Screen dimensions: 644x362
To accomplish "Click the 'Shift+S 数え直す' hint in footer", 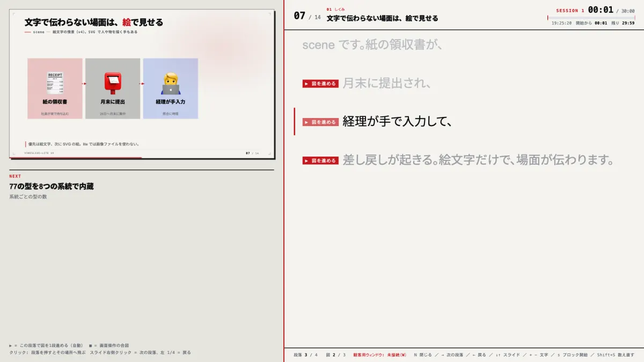I will click(x=616, y=355).
